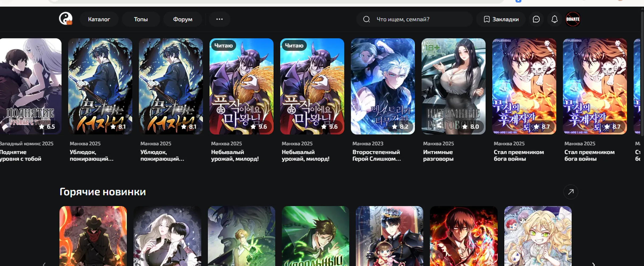644x266 pixels.
Task: Open Интимные разговоры cover
Action: tap(453, 86)
